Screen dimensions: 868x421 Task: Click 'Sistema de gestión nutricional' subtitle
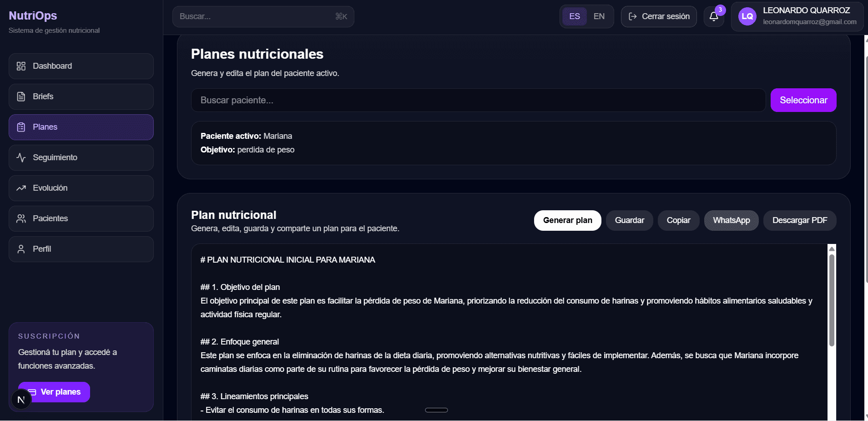tap(54, 30)
